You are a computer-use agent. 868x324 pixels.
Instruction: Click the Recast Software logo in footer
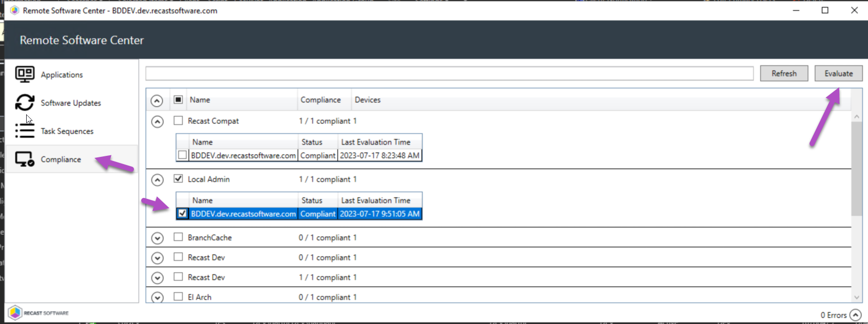coord(39,313)
